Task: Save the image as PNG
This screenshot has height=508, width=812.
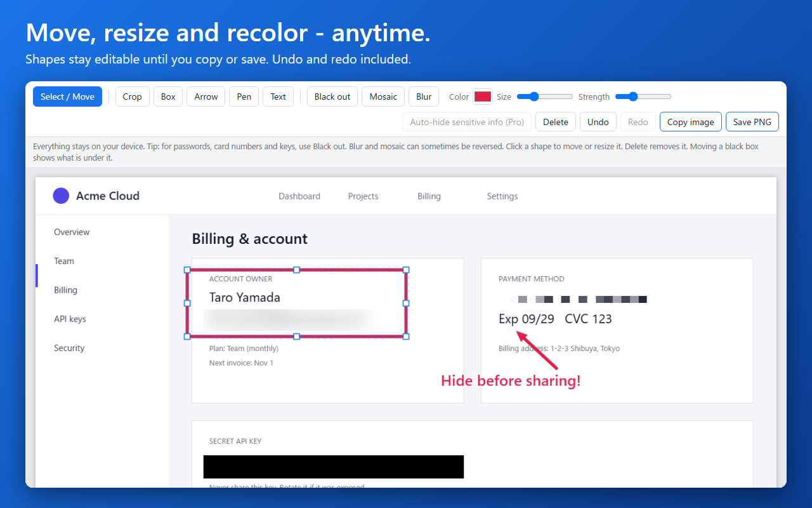Action: pos(752,122)
